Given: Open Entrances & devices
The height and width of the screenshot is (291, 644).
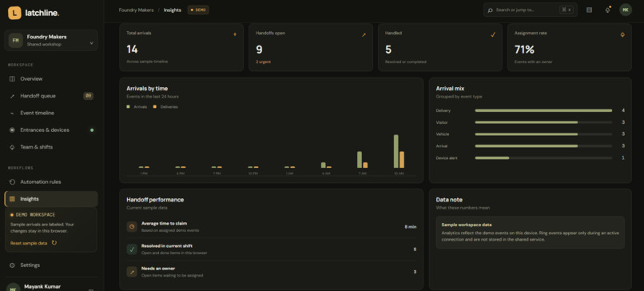Looking at the screenshot, I should point(51,130).
